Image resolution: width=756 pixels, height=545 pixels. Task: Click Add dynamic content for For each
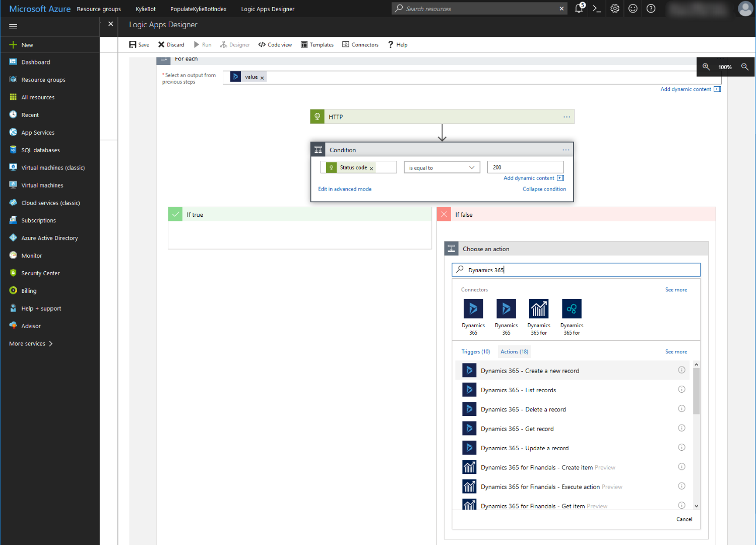pos(690,89)
